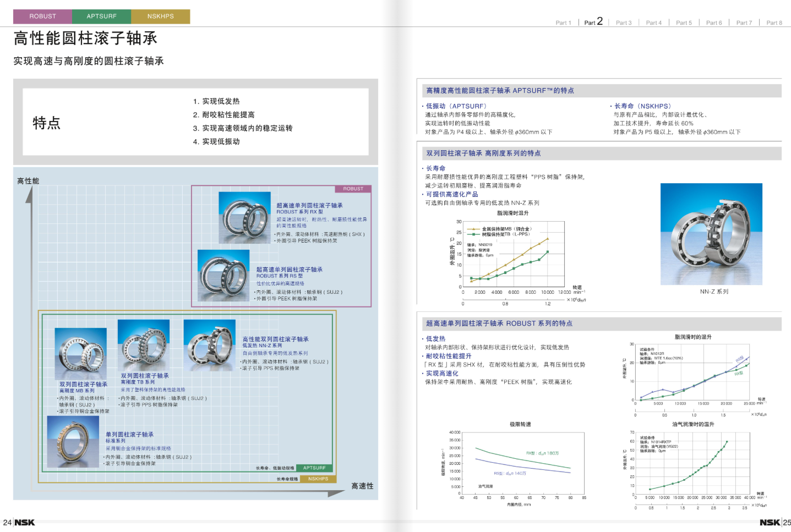
Task: Click the 低发热 NN-Z 系列 bearing image in diagram
Action: [x=210, y=345]
